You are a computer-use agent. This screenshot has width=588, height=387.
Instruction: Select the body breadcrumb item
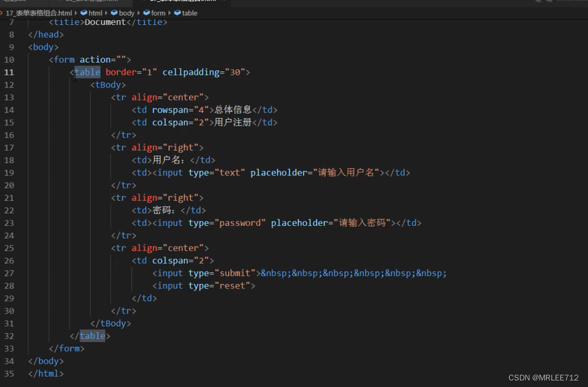(x=123, y=13)
